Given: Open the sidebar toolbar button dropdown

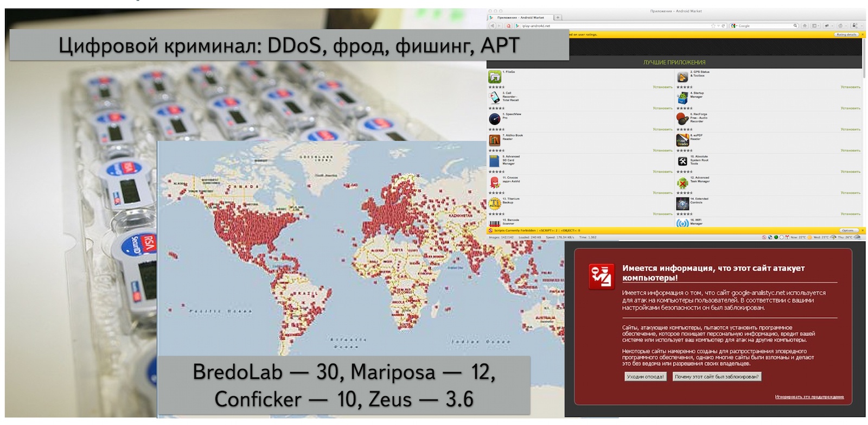Looking at the screenshot, I should [818, 26].
